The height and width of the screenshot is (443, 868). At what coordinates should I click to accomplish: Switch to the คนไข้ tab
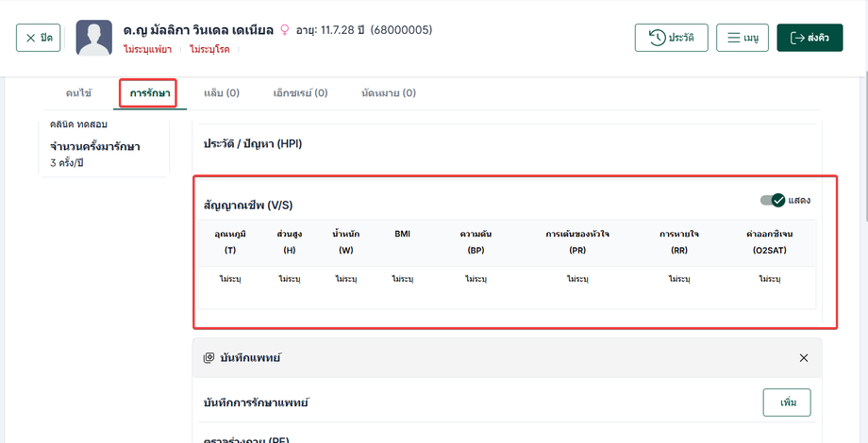point(79,93)
